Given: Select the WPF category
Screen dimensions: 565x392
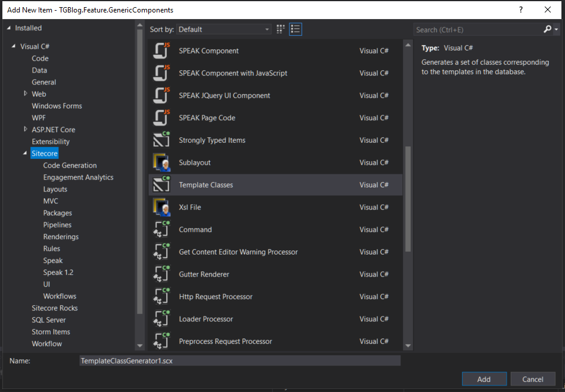Looking at the screenshot, I should pyautogui.click(x=39, y=118).
